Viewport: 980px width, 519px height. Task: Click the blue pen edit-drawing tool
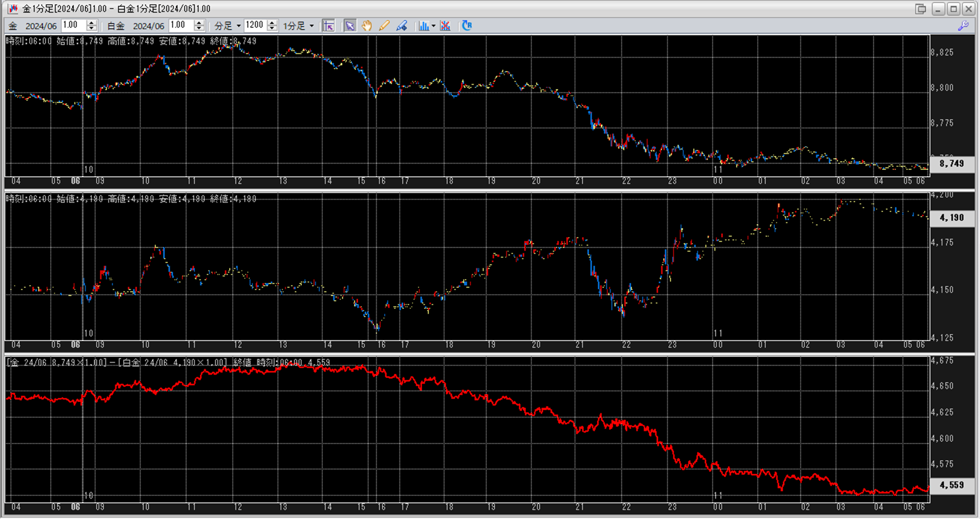click(x=402, y=25)
